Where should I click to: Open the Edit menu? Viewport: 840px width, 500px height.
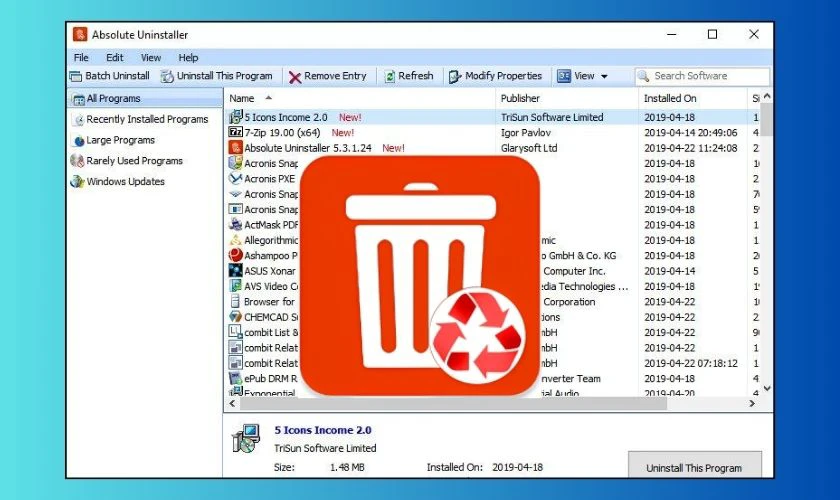pyautogui.click(x=115, y=57)
